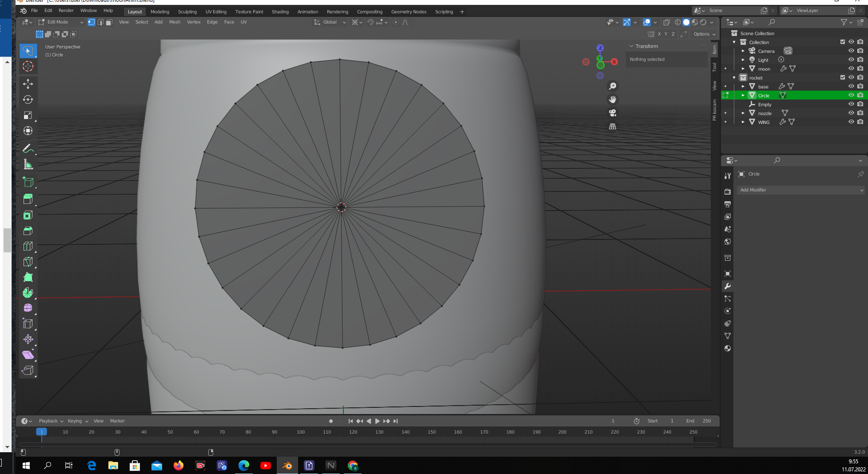Activate Inset Faces tool
The width and height of the screenshot is (868, 474).
point(28,215)
